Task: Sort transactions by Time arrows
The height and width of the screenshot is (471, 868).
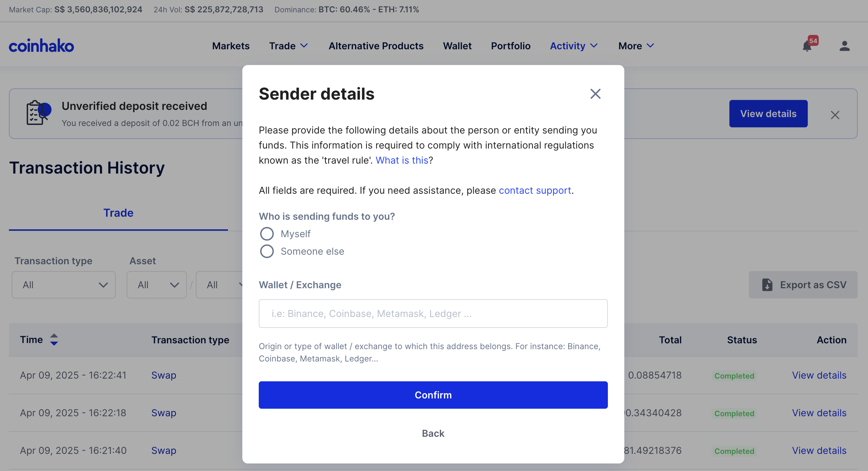Action: point(54,340)
